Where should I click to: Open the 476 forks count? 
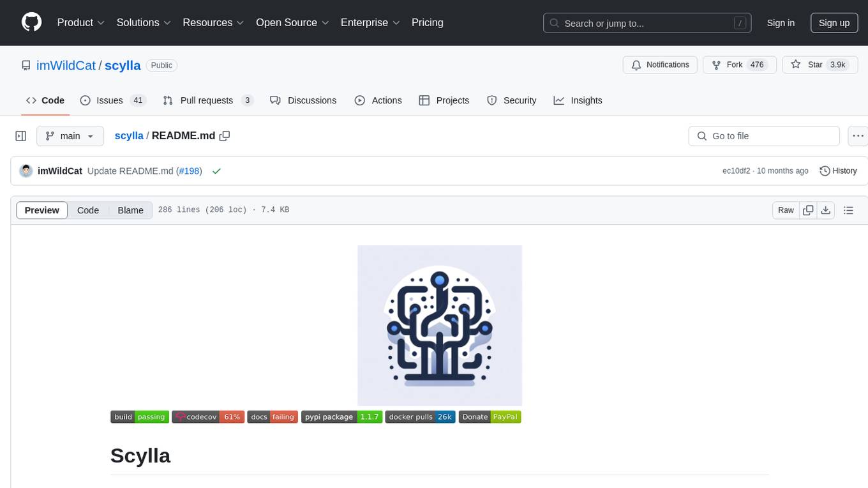point(757,65)
